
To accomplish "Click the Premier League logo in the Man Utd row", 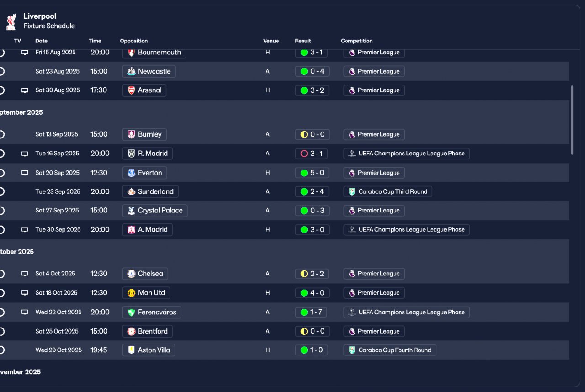I will click(352, 293).
